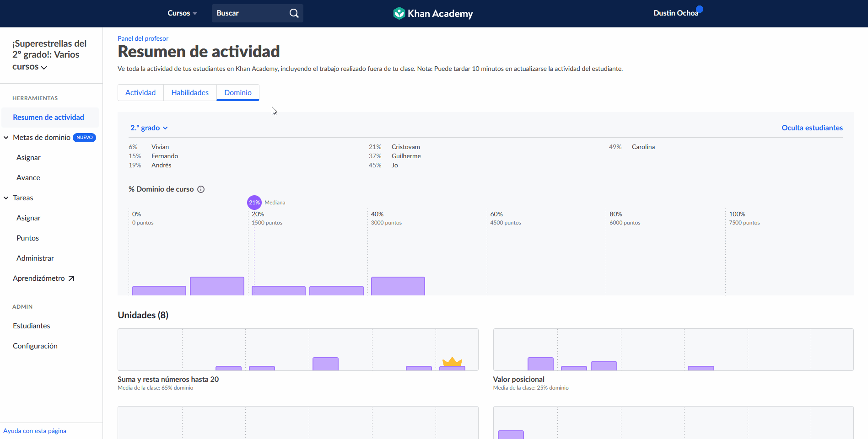Screen dimensions: 868x439
Task: Click the NUEVO badge
Action: [x=85, y=138]
